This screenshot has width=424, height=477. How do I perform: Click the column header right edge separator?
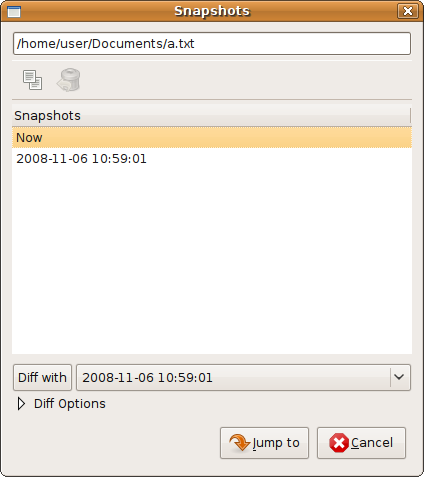point(411,115)
